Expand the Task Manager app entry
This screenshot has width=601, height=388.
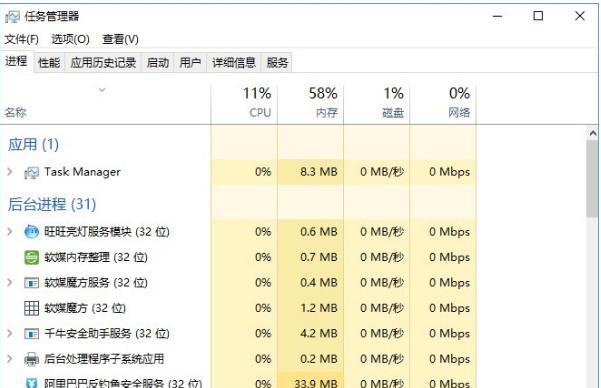[x=10, y=172]
